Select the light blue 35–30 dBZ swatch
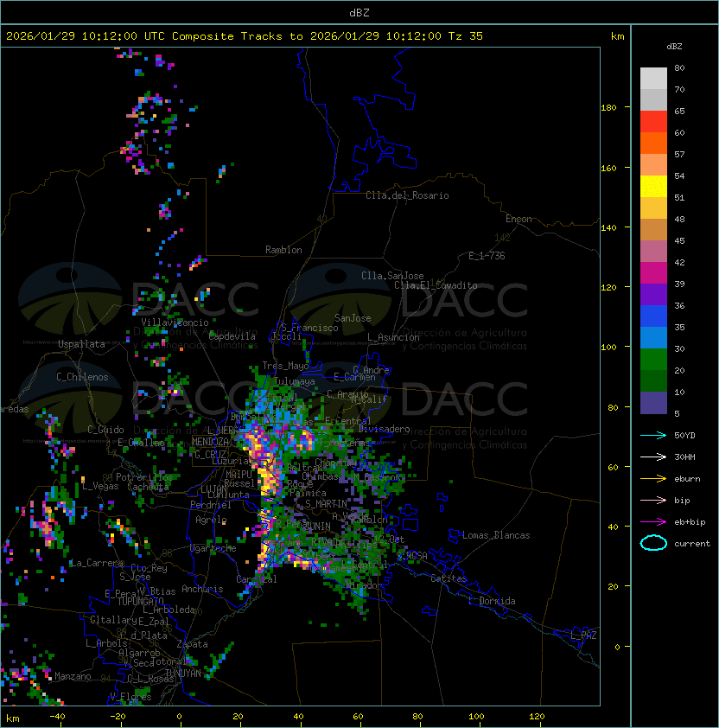This screenshot has width=719, height=728. pyautogui.click(x=653, y=338)
